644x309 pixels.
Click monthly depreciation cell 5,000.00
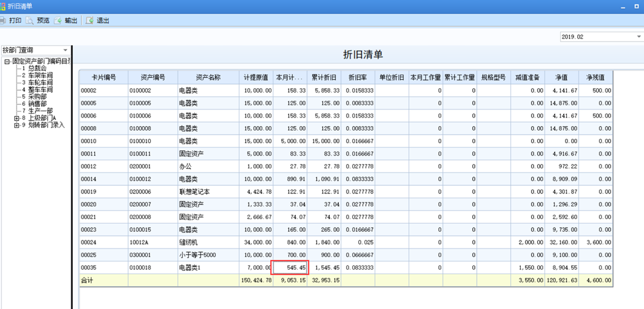[290, 141]
